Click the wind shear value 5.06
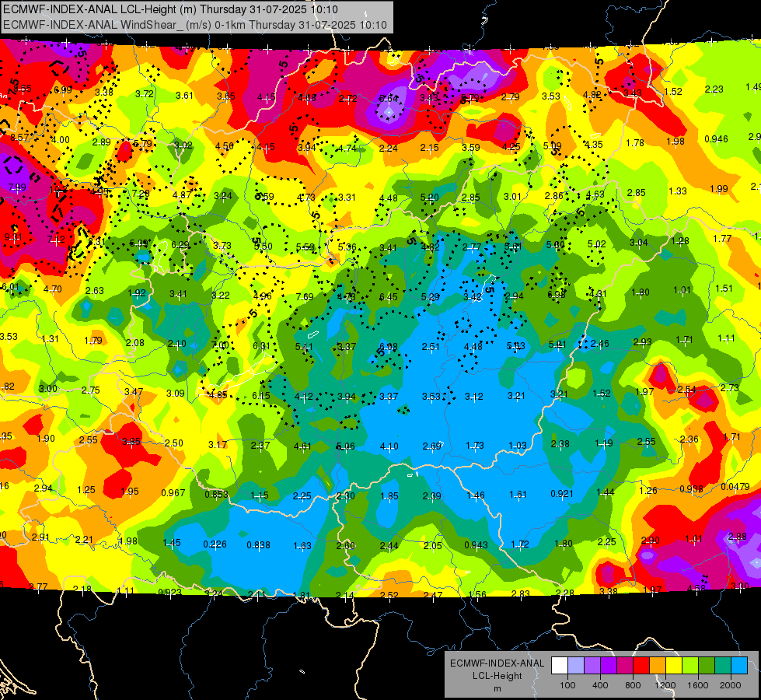Image resolution: width=761 pixels, height=700 pixels. [x=346, y=446]
